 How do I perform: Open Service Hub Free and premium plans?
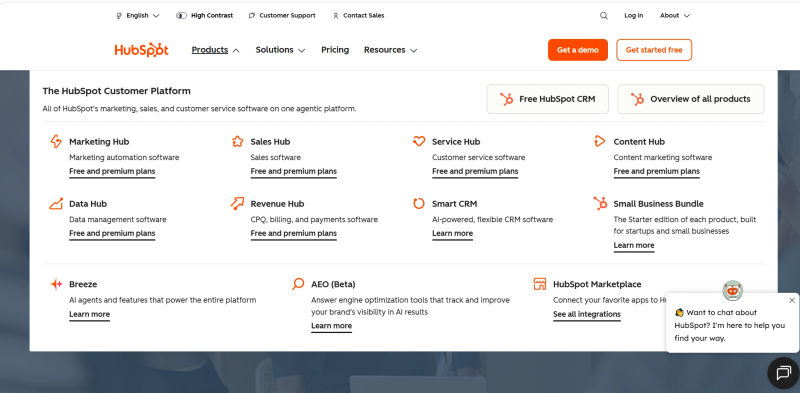pos(475,171)
